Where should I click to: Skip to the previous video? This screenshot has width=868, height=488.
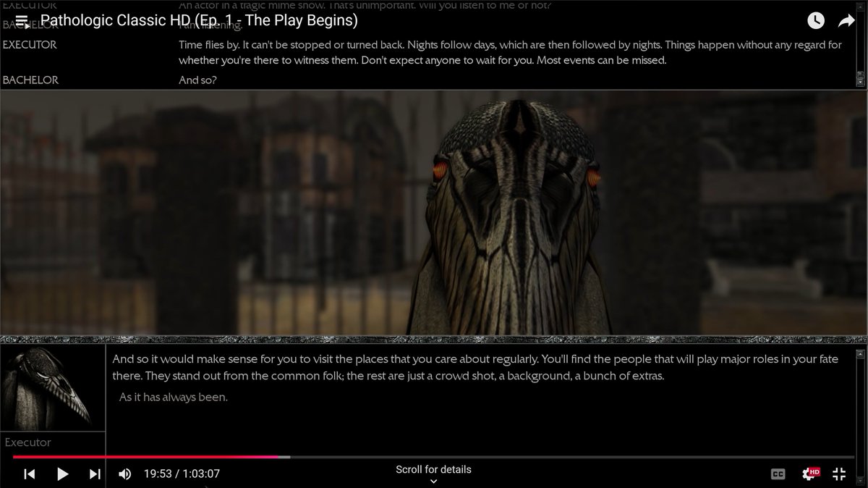pos(30,474)
